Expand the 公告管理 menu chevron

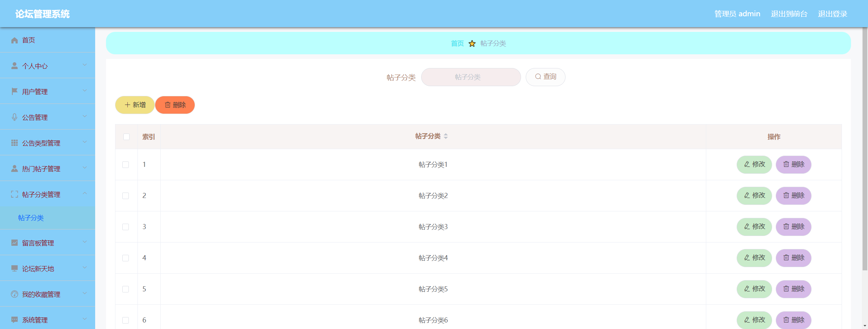point(85,117)
